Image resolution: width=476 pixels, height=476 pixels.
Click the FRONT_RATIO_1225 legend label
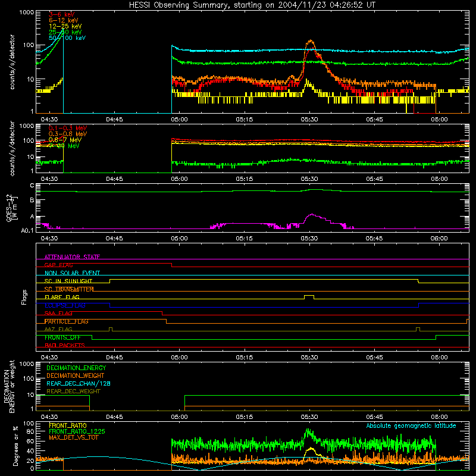click(x=77, y=431)
